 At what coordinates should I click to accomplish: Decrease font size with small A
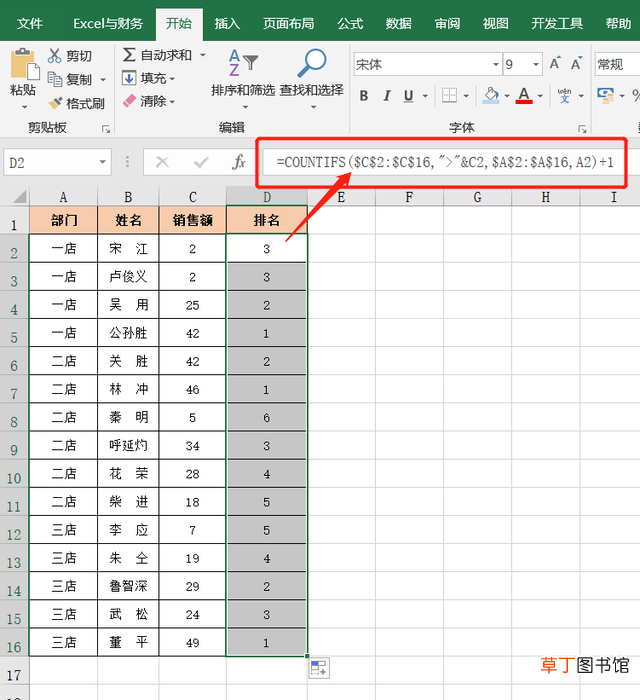pos(576,64)
